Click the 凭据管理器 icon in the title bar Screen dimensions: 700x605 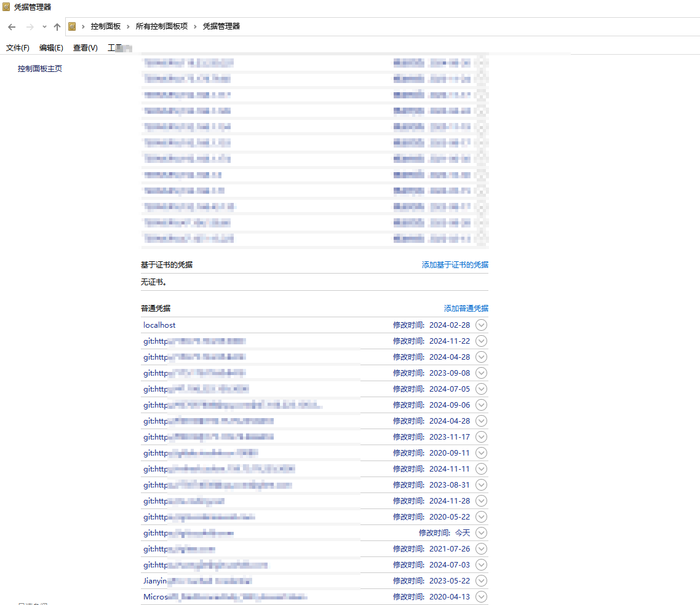click(x=6, y=7)
